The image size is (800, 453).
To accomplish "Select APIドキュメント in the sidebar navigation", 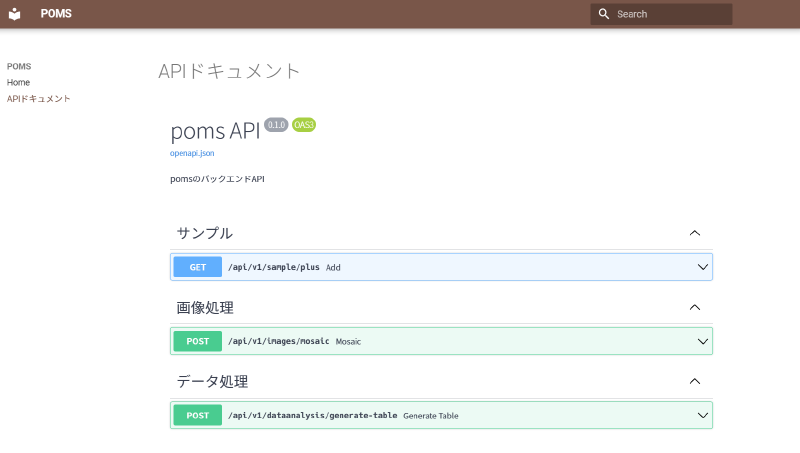I will [38, 98].
